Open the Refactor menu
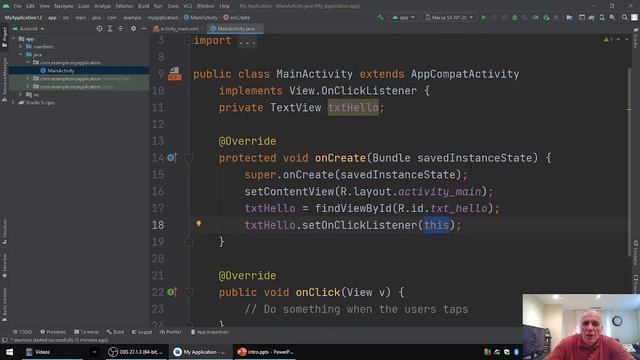Image resolution: width=640 pixels, height=360 pixels. pyautogui.click(x=124, y=6)
